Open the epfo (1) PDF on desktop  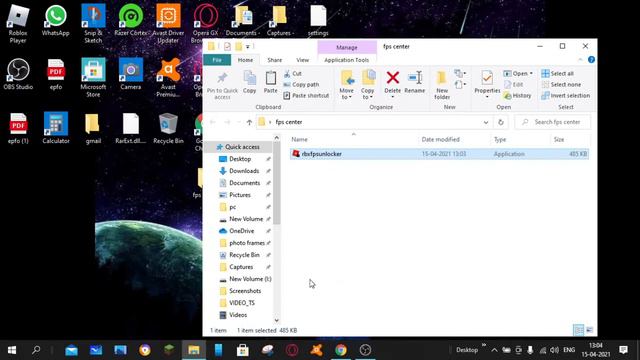coord(18,128)
